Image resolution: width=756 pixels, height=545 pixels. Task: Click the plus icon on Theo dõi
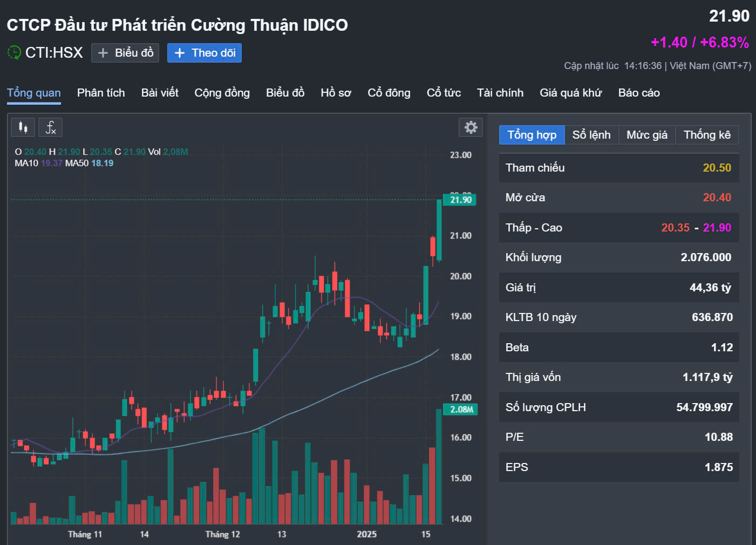(180, 53)
